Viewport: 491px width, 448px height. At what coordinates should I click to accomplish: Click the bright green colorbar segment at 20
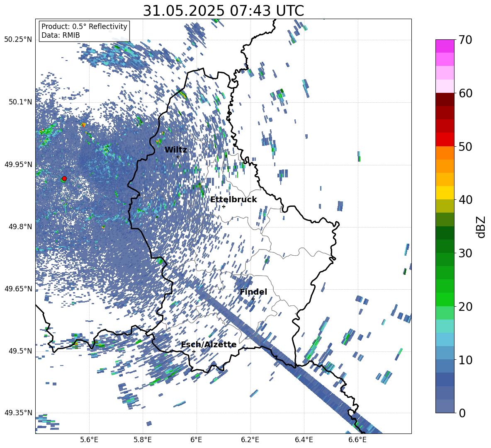click(x=445, y=299)
